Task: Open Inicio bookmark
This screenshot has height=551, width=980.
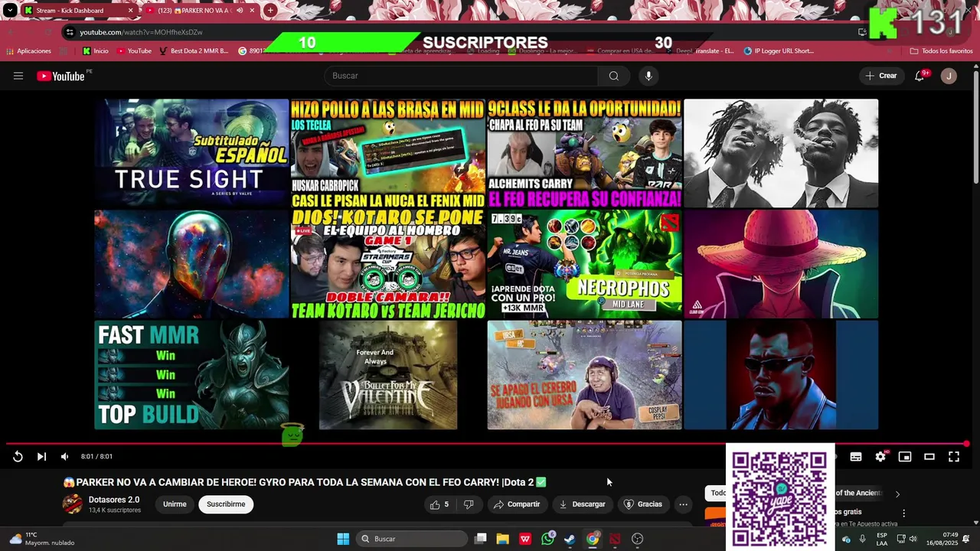Action: click(x=96, y=51)
